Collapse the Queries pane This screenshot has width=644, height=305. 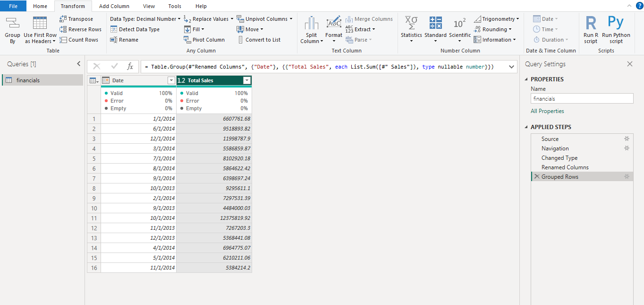pyautogui.click(x=78, y=64)
